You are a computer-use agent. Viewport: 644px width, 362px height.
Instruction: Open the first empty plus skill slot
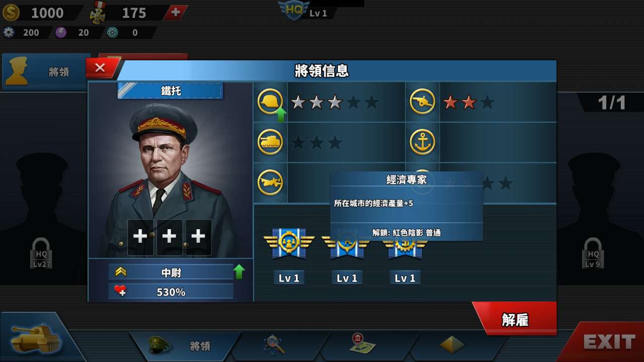[140, 237]
